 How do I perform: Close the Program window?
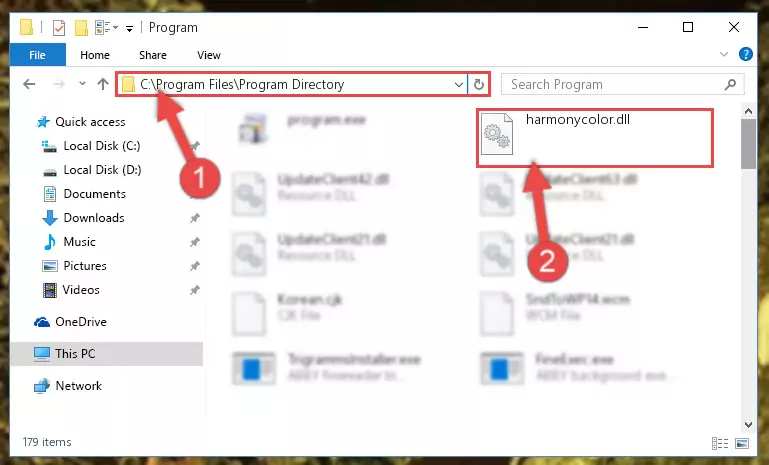pyautogui.click(x=734, y=27)
